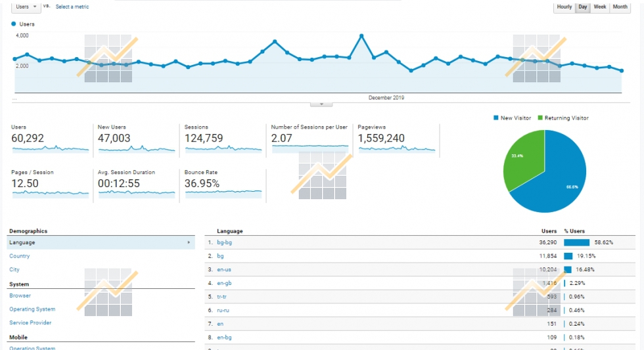Open the Browser system link

(x=20, y=295)
